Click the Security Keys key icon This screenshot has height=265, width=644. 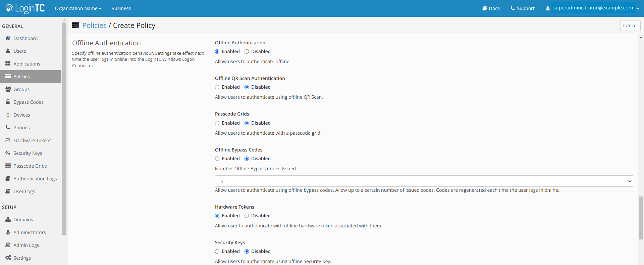pos(8,153)
